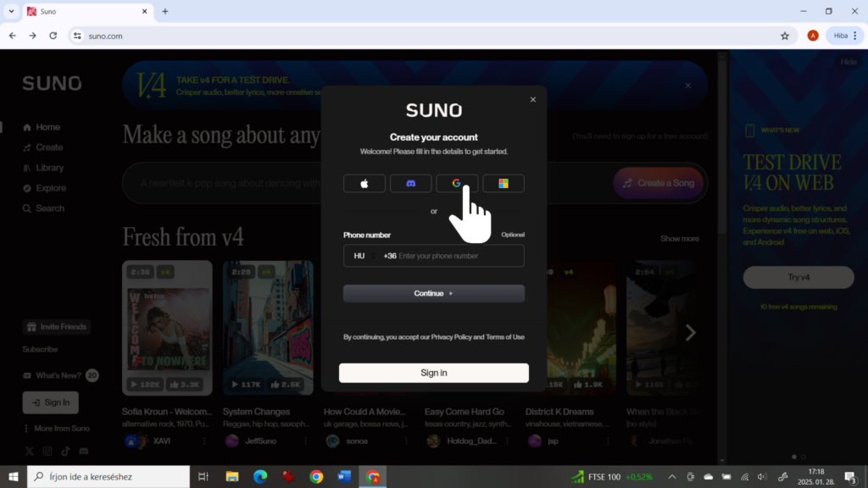Sign up with Apple icon button
Screen dimensions: 868x488
364,183
